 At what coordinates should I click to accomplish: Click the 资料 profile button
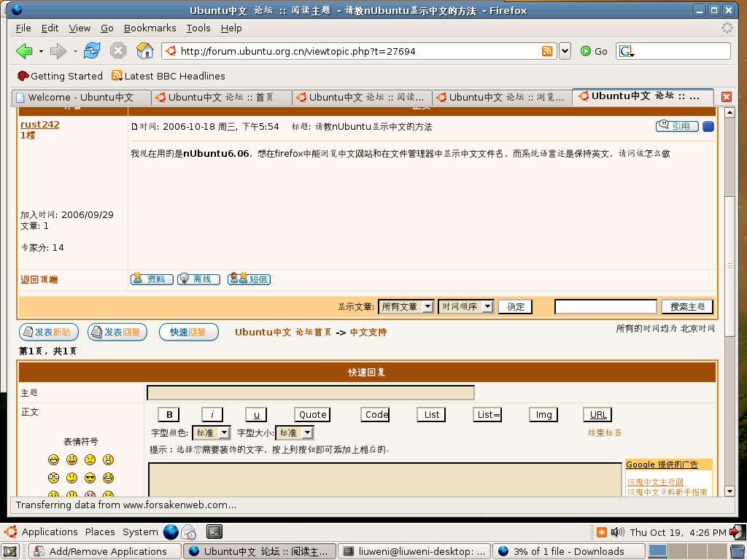pyautogui.click(x=152, y=279)
